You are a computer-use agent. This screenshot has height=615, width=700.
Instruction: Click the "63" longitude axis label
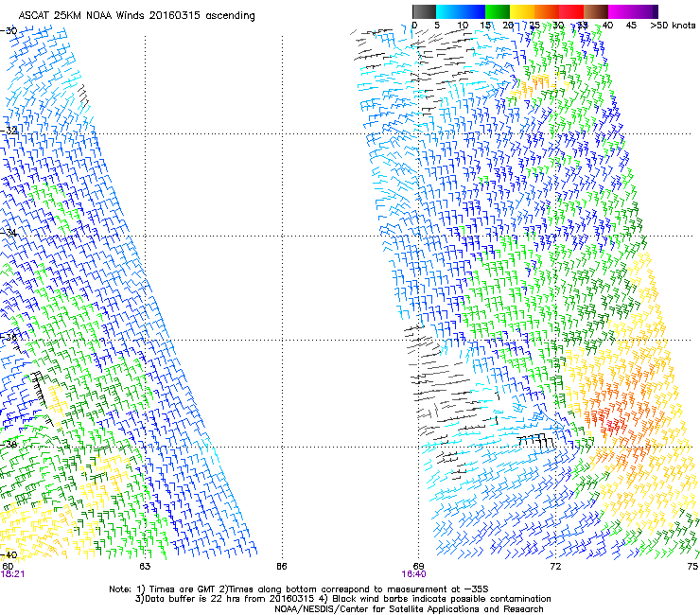click(x=145, y=567)
